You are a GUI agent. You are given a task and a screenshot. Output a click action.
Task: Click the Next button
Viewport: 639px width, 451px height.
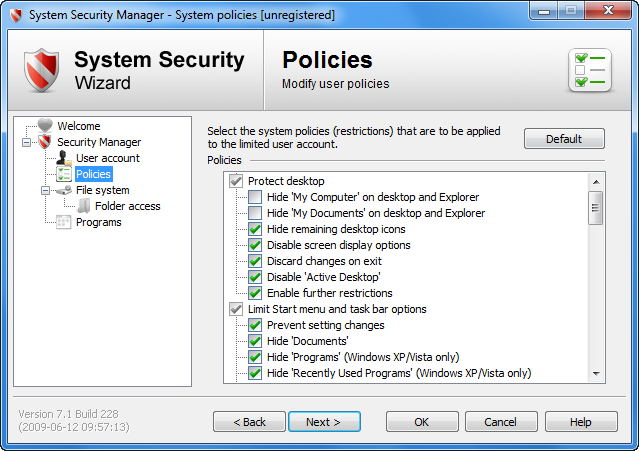324,422
